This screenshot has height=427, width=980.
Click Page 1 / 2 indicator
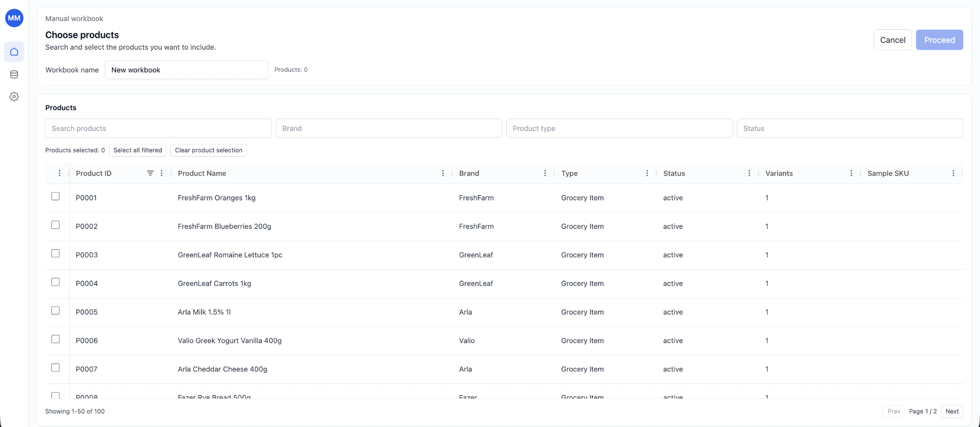pyautogui.click(x=923, y=411)
